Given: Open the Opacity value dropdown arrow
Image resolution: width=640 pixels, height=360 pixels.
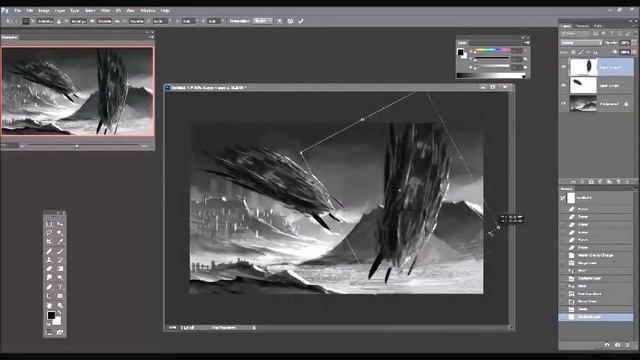Looking at the screenshot, I should point(633,42).
